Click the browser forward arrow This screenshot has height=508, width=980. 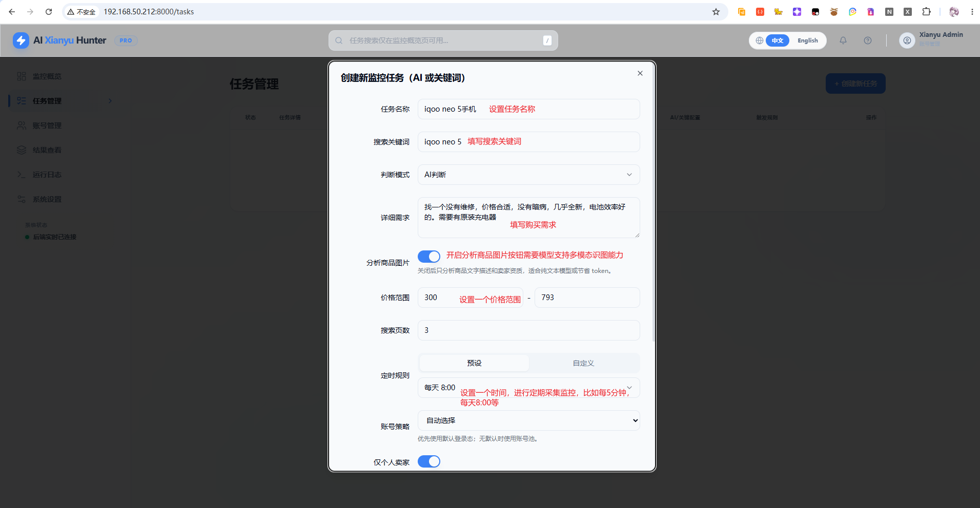coord(30,12)
